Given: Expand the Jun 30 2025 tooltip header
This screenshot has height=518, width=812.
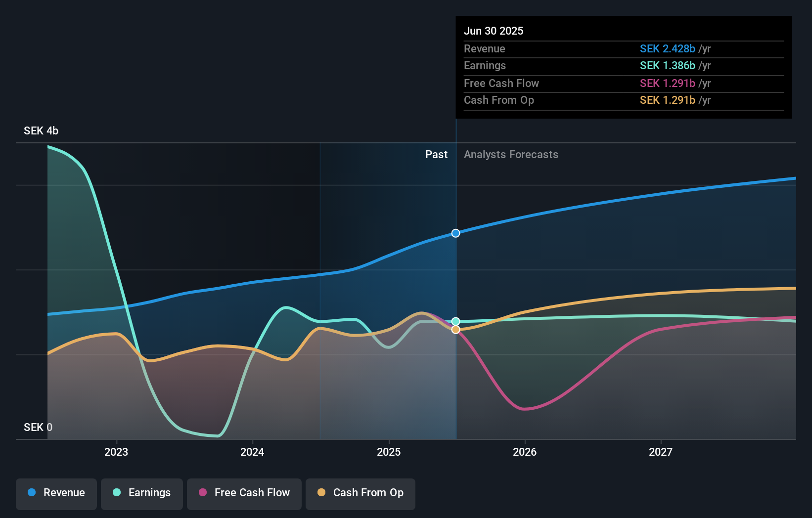Looking at the screenshot, I should click(x=494, y=31).
